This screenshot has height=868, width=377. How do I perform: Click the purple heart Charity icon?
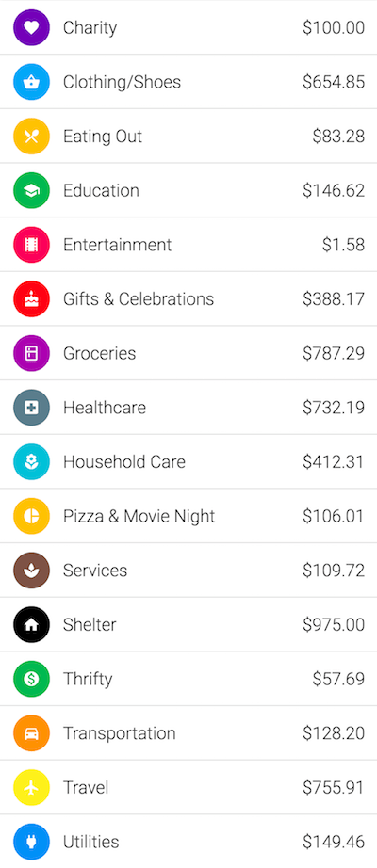click(32, 27)
